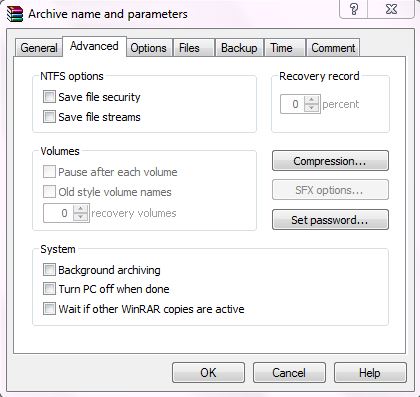The height and width of the screenshot is (397, 420).
Task: Open the Comment tab
Action: click(333, 48)
